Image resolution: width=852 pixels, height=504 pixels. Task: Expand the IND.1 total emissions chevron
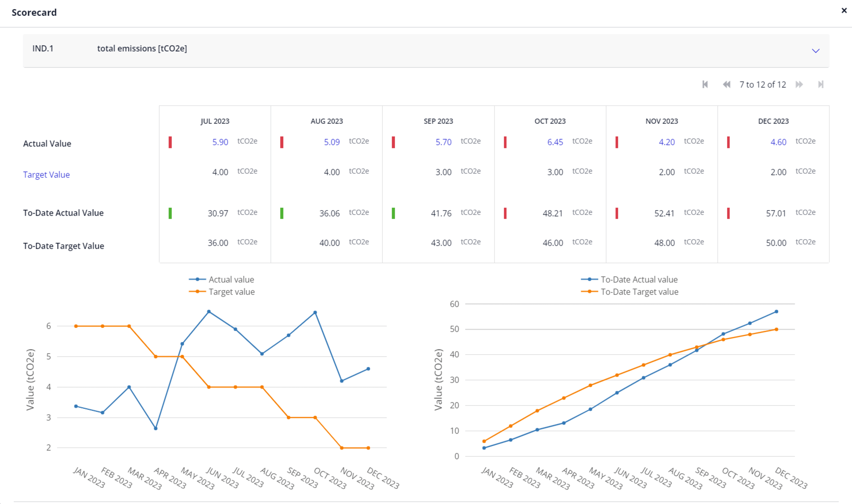pyautogui.click(x=816, y=51)
